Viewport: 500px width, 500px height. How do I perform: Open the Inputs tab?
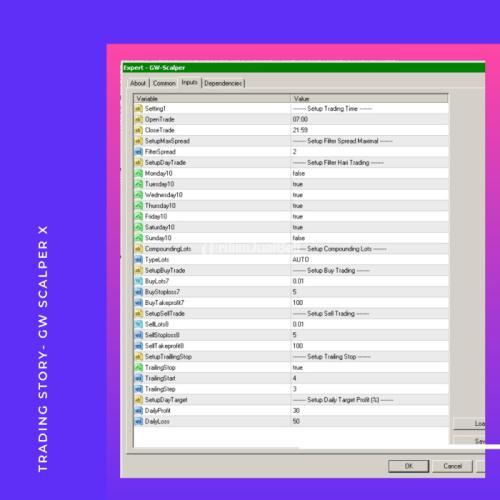tap(190, 82)
